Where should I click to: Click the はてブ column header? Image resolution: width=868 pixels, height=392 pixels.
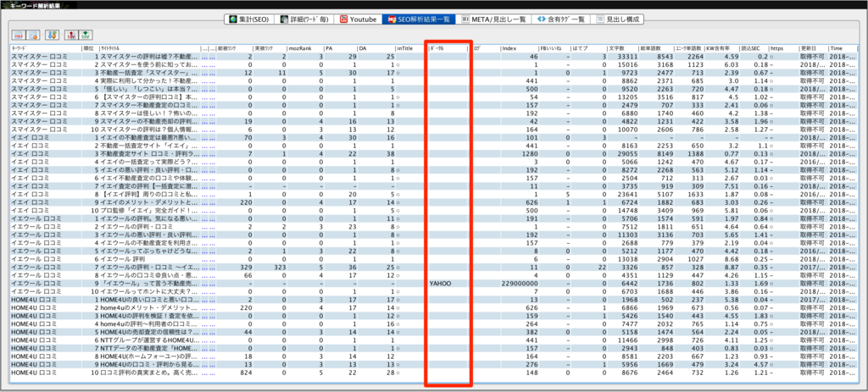[x=589, y=48]
